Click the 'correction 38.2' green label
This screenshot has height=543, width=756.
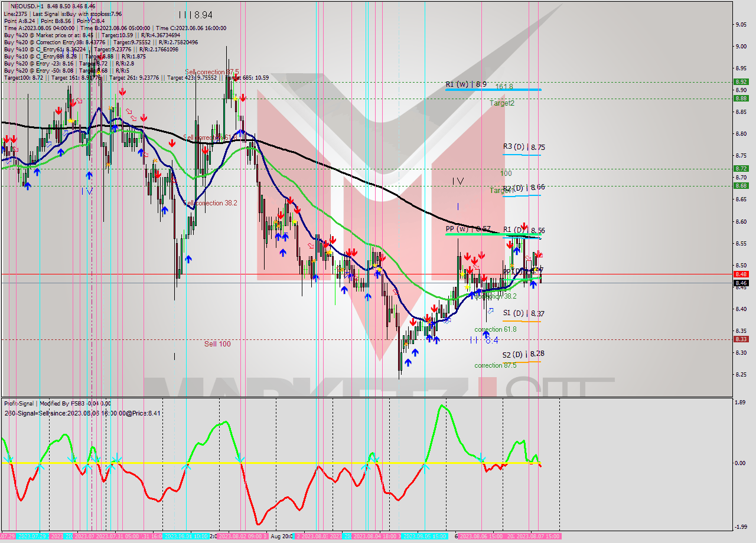495,296
